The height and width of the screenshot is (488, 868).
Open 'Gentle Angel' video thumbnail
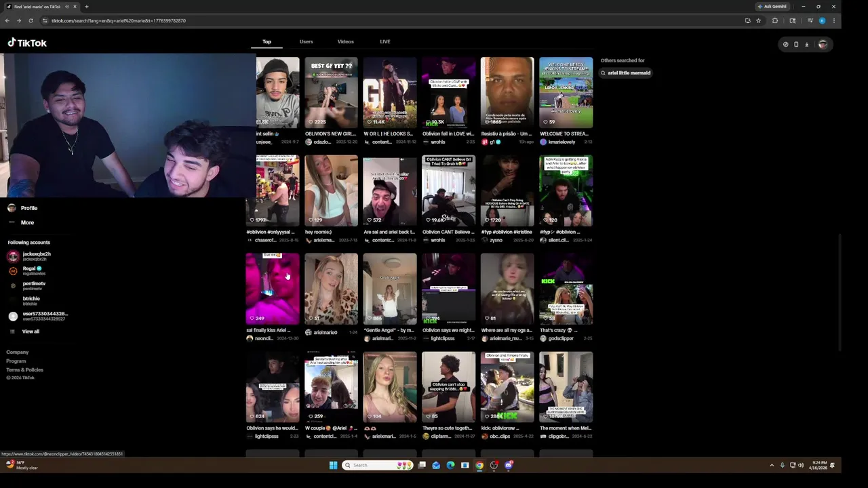[390, 289]
